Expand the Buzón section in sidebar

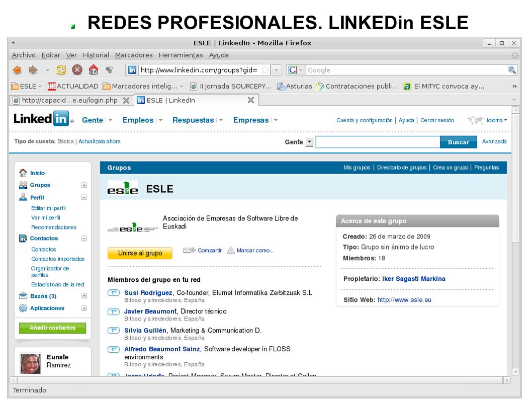point(84,296)
